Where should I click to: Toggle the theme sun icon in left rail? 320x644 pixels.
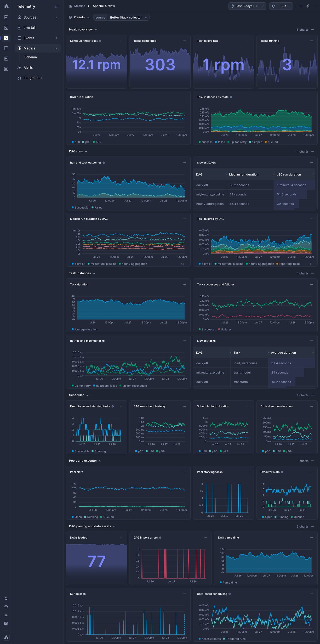6,615
